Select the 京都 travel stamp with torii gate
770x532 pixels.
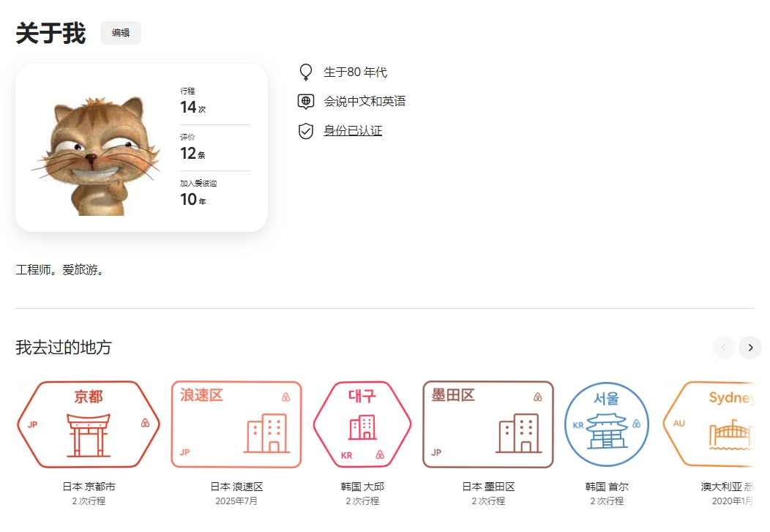pos(89,424)
